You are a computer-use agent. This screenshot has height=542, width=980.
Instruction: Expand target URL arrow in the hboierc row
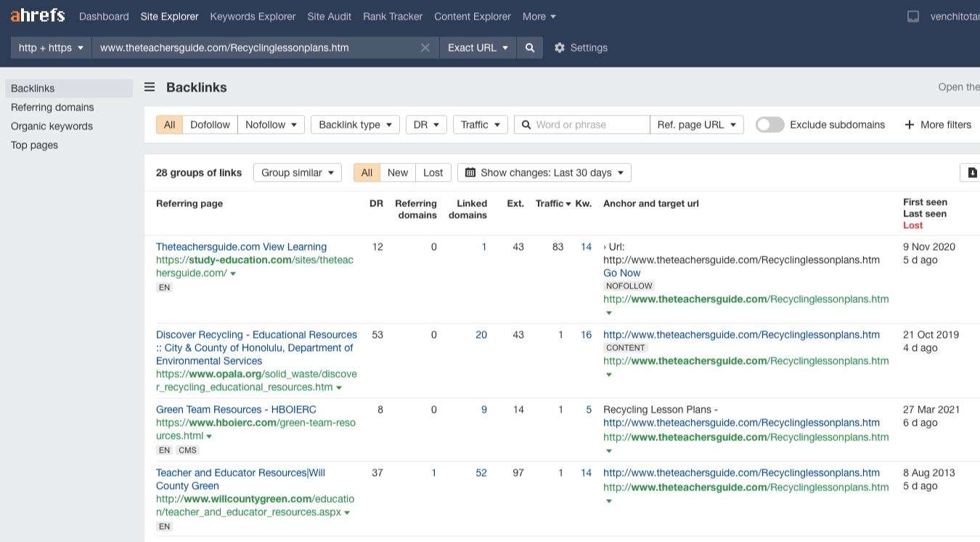pos(608,451)
